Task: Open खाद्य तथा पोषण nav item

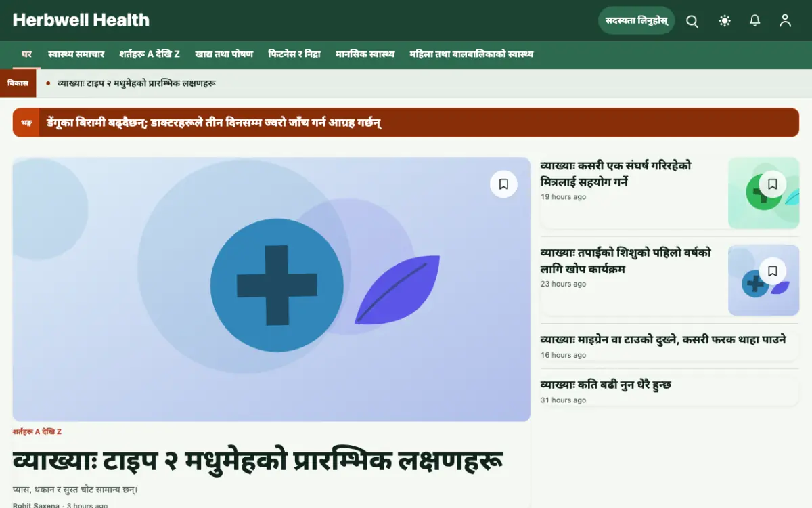Action: coord(224,54)
